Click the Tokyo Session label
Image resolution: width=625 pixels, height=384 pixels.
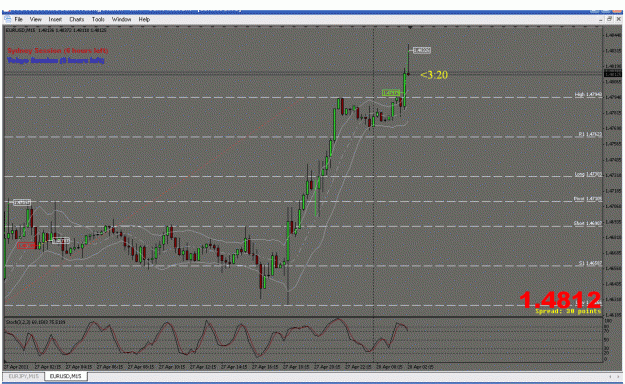point(56,60)
